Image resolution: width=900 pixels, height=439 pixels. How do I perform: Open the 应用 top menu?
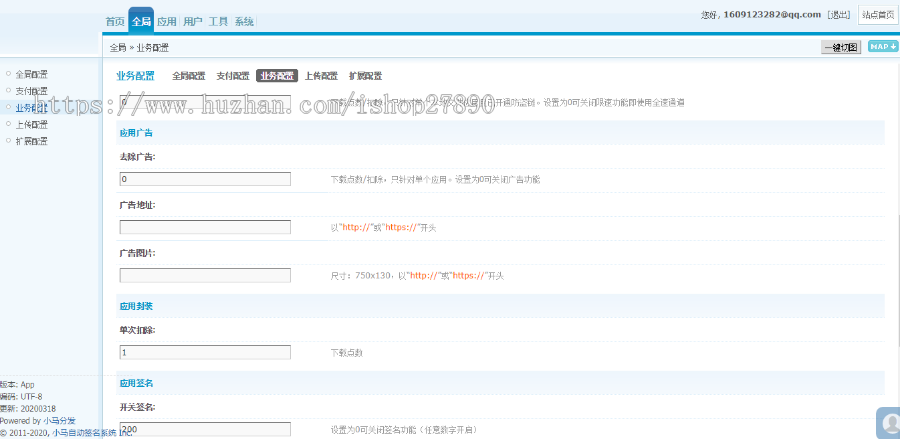pos(167,21)
